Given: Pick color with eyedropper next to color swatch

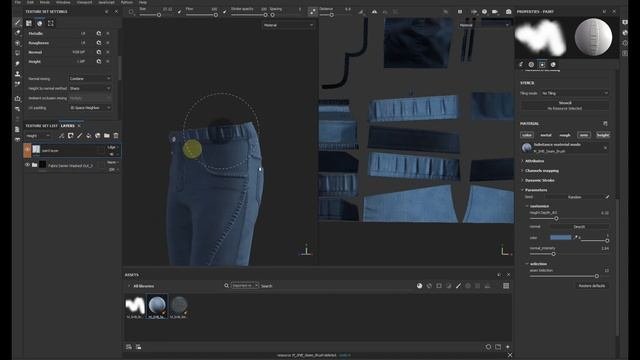Looking at the screenshot, I should (576, 238).
